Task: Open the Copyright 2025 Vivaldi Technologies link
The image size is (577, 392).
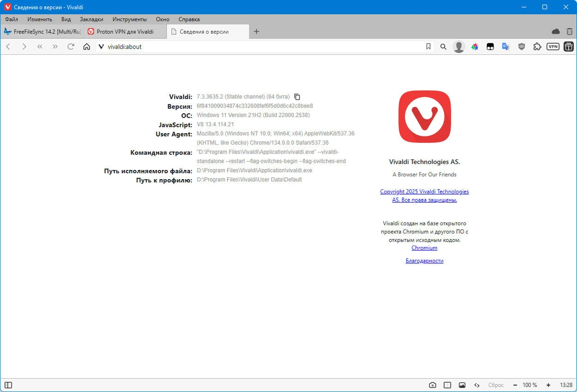Action: [425, 196]
